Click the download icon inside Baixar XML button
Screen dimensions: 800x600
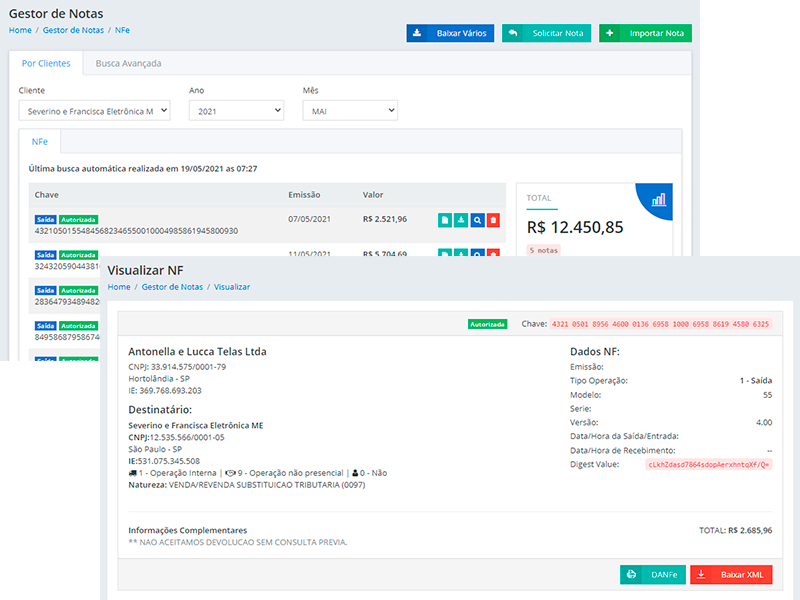tap(701, 574)
